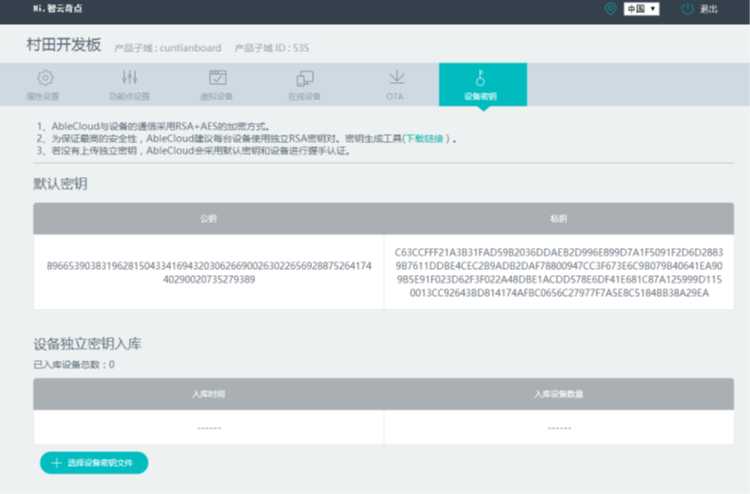
Task: Click the location pin icon by region selector
Action: pos(611,9)
